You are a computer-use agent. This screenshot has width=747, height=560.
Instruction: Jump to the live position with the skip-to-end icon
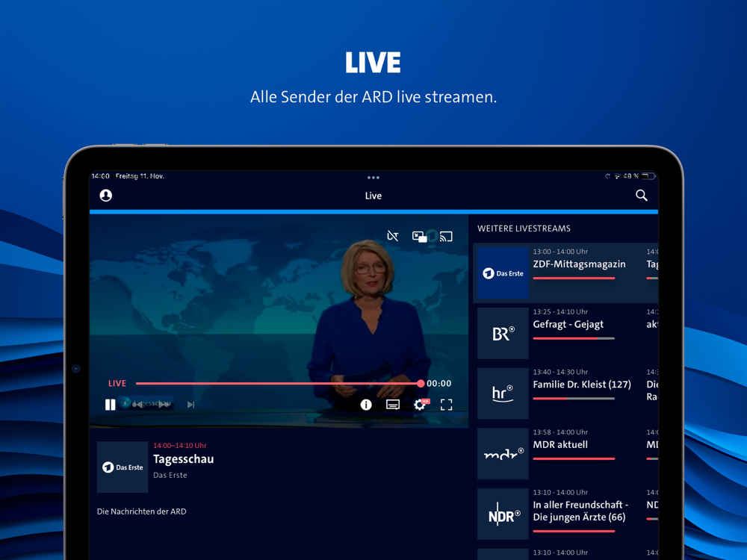coord(190,404)
